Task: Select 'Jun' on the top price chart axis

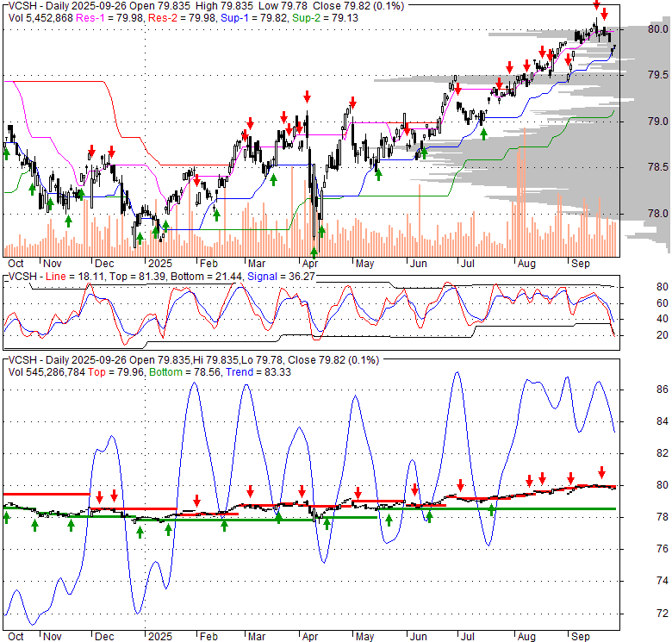Action: [419, 264]
